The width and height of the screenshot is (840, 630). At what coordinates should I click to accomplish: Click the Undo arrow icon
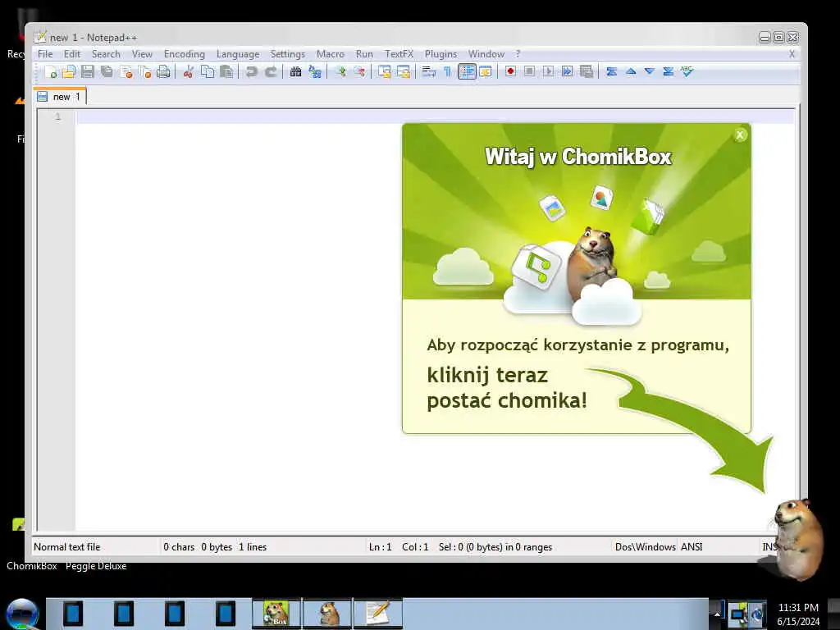coord(251,71)
